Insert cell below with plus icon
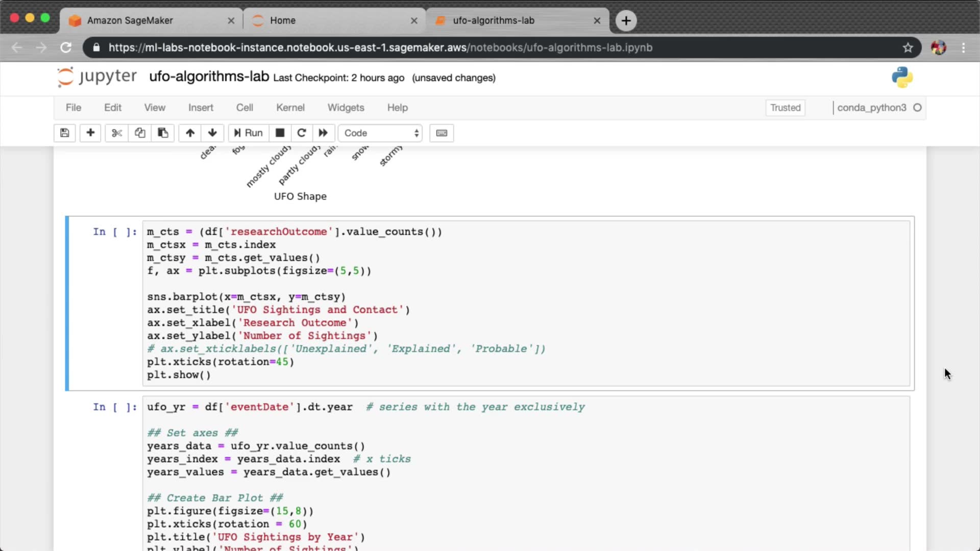 pos(90,133)
